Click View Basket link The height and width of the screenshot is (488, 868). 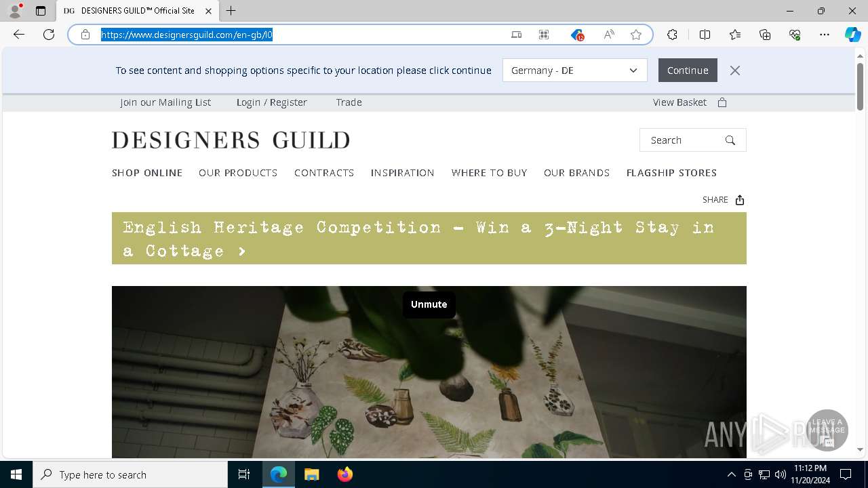pos(679,102)
